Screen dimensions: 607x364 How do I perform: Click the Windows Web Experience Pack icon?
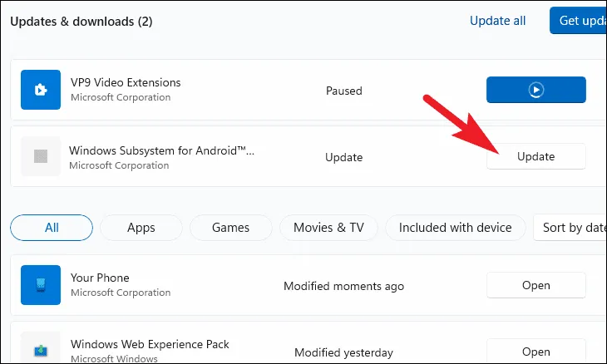click(x=41, y=349)
